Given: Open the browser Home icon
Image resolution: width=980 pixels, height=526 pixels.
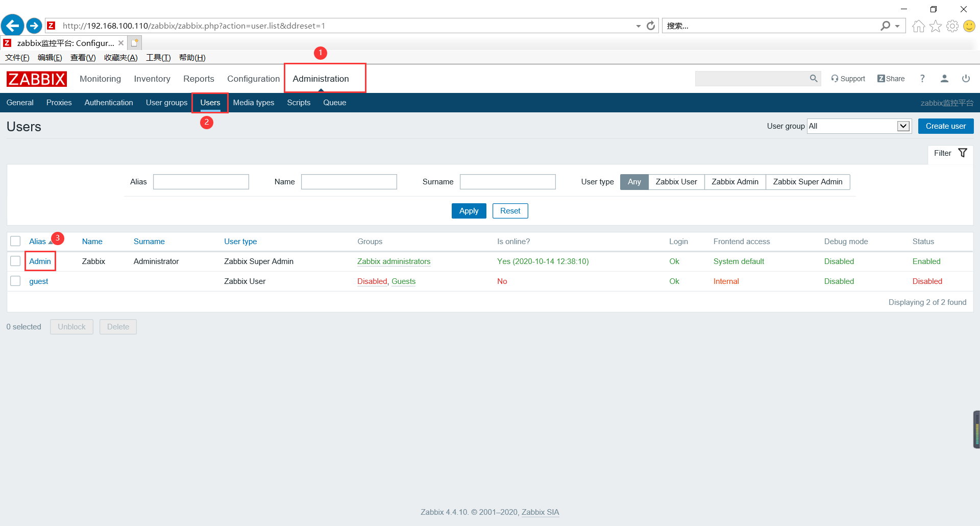Looking at the screenshot, I should click(918, 26).
